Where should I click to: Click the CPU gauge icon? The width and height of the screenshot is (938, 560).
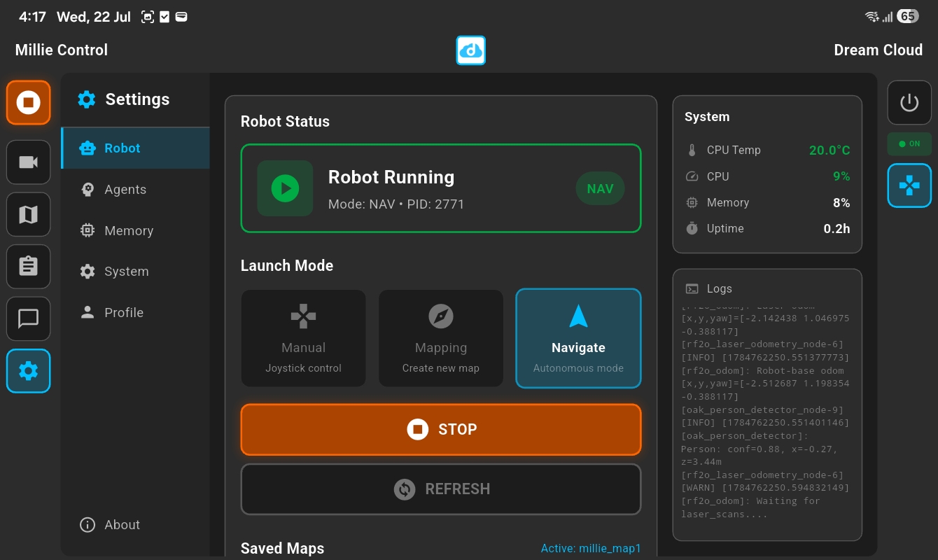[x=692, y=176]
